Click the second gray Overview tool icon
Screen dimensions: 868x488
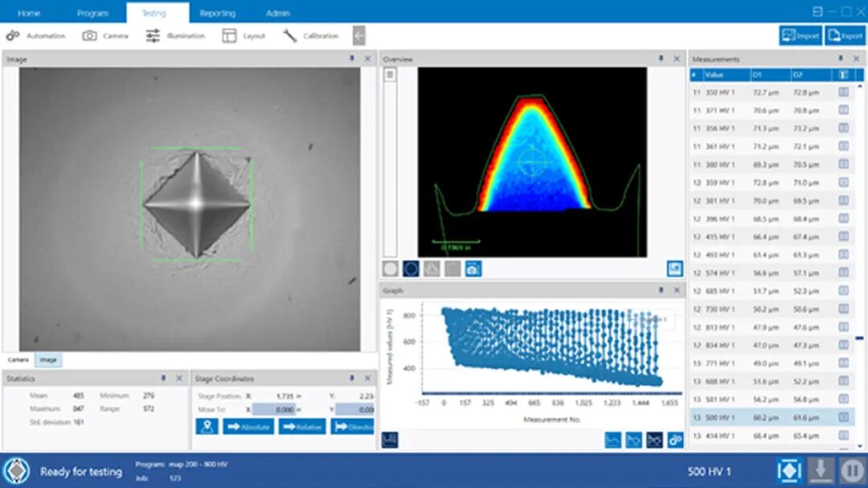pyautogui.click(x=452, y=269)
